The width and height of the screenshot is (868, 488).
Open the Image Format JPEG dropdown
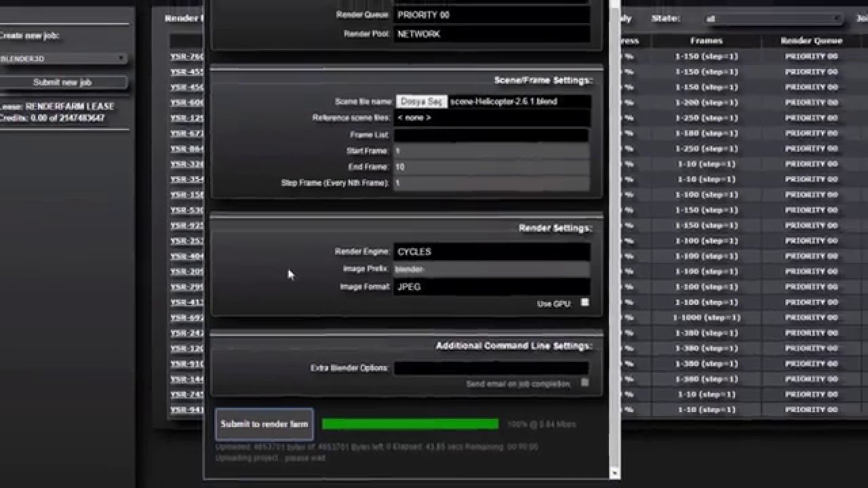492,287
